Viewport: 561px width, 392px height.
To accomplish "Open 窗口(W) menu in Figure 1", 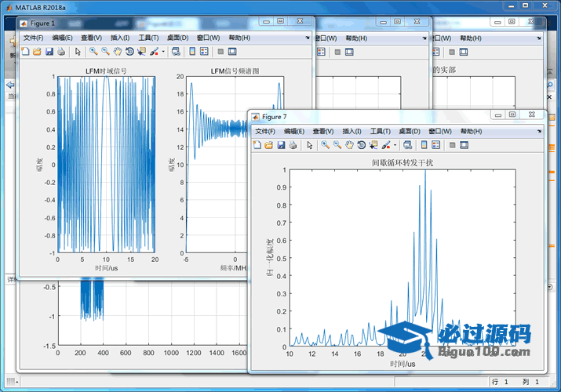I will tap(208, 38).
